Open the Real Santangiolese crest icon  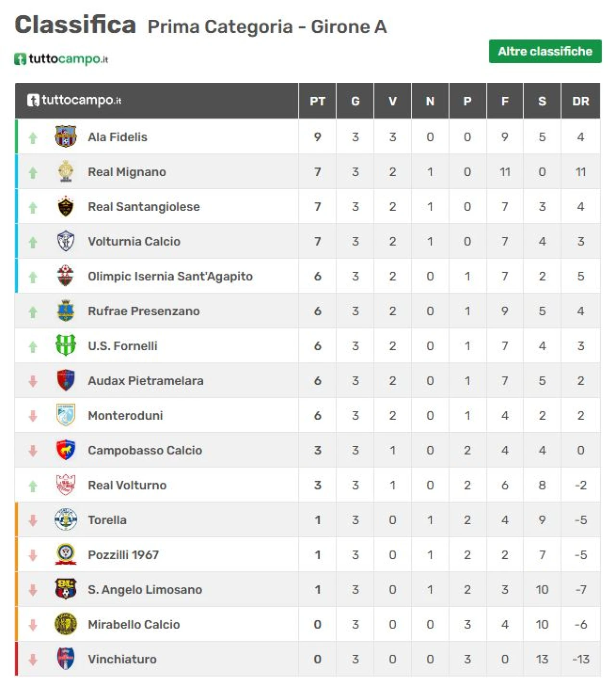66,207
